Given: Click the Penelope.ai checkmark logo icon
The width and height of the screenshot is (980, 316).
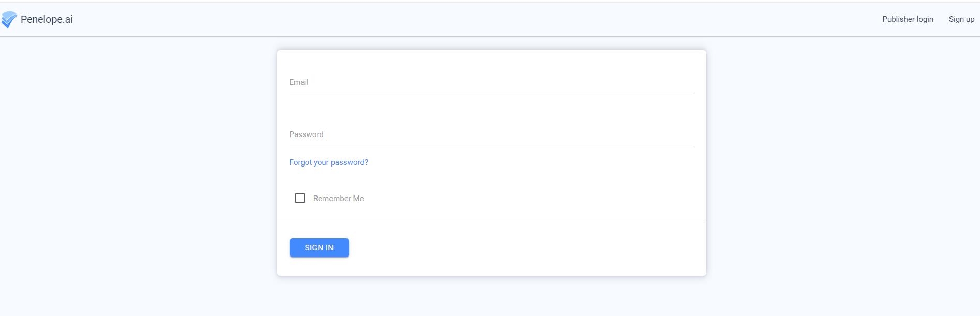Looking at the screenshot, I should click(9, 20).
